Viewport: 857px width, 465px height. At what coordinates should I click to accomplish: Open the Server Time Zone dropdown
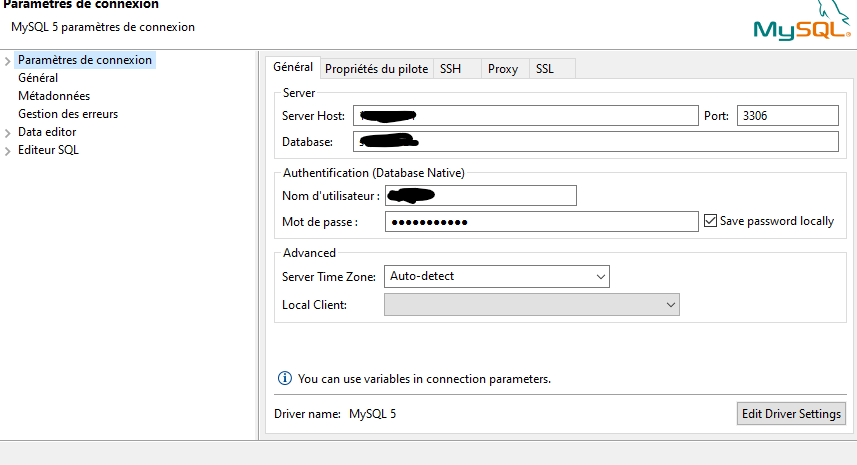tap(497, 276)
